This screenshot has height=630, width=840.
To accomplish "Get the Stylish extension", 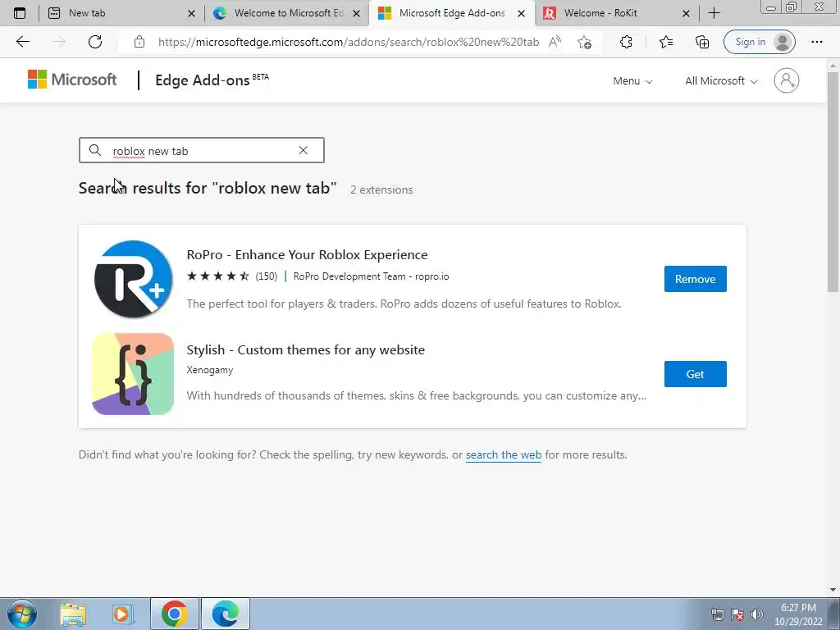I will pyautogui.click(x=696, y=374).
